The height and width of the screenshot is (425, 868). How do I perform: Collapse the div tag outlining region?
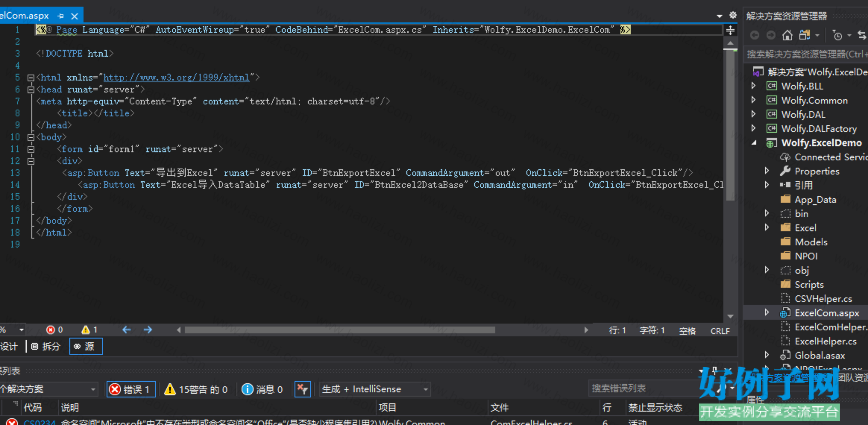point(31,161)
